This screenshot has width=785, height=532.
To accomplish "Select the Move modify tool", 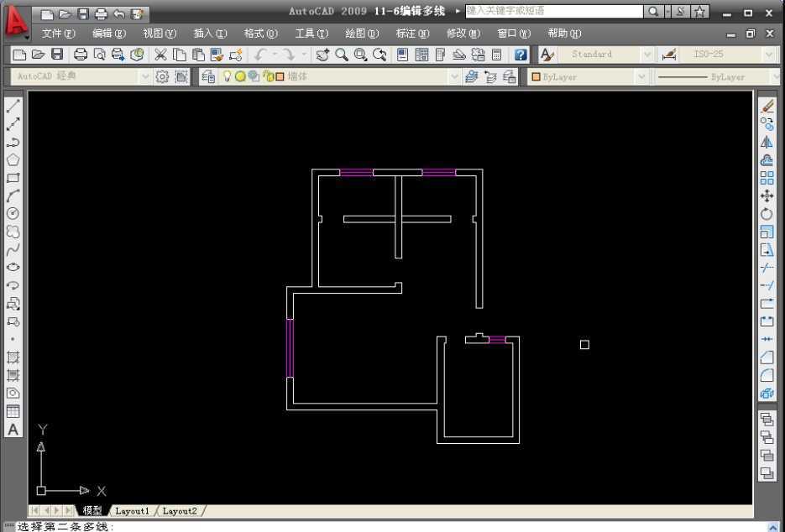I will [767, 196].
